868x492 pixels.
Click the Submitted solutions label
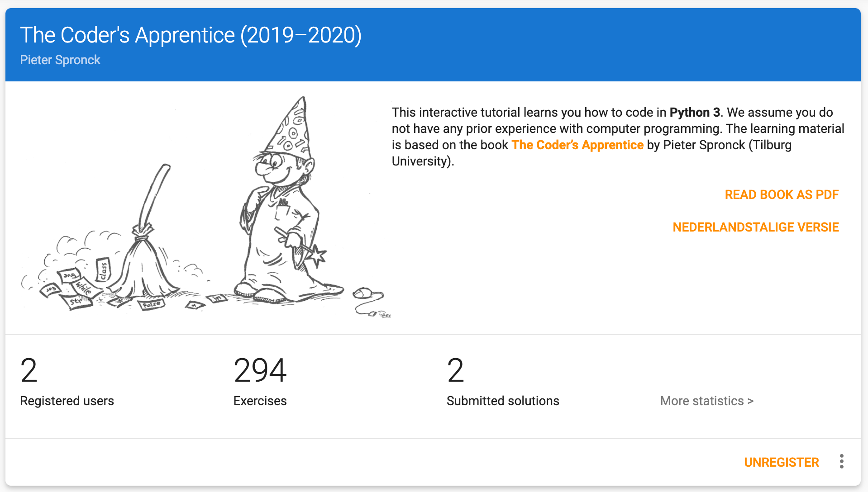tap(502, 401)
